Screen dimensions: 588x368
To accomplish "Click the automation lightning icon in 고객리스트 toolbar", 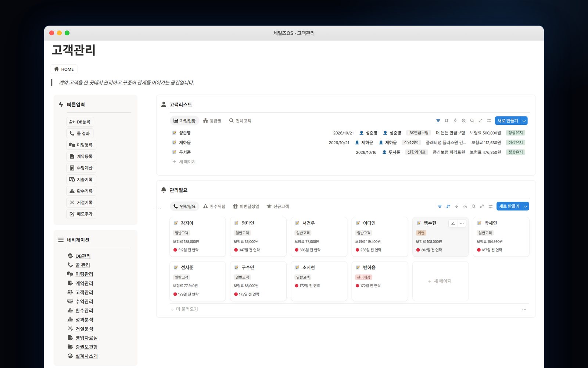I will point(455,121).
